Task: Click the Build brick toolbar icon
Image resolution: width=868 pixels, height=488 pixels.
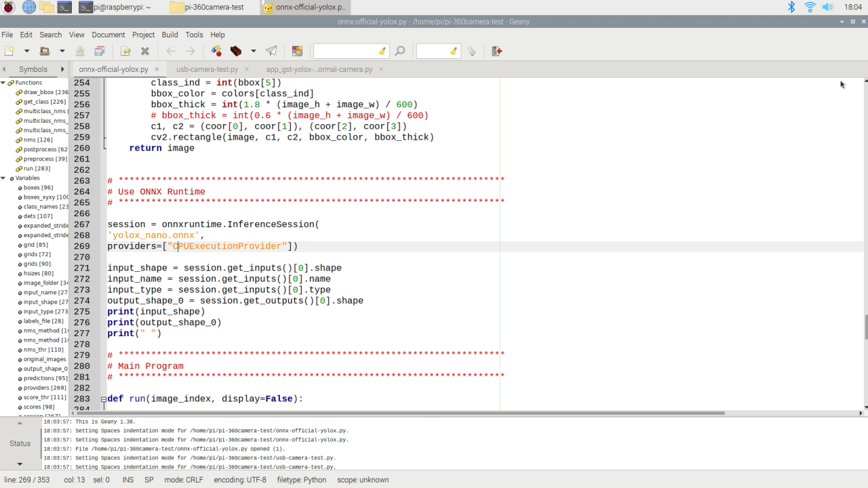Action: (x=236, y=51)
